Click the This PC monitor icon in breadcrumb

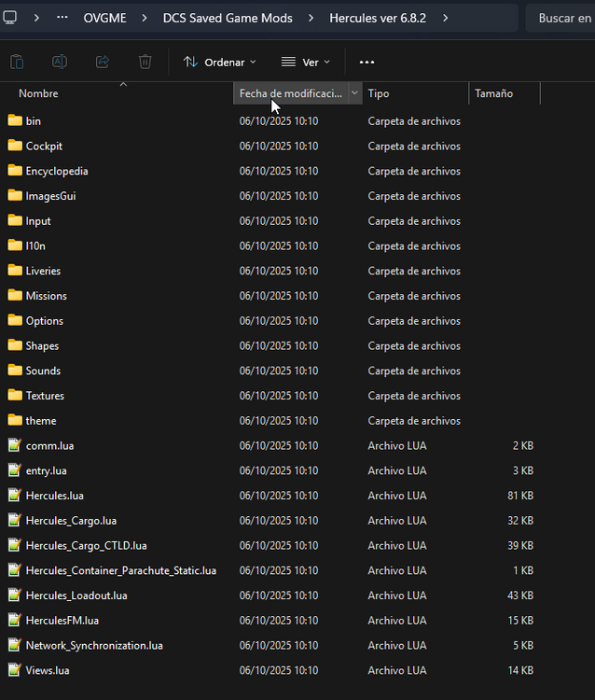point(10,18)
